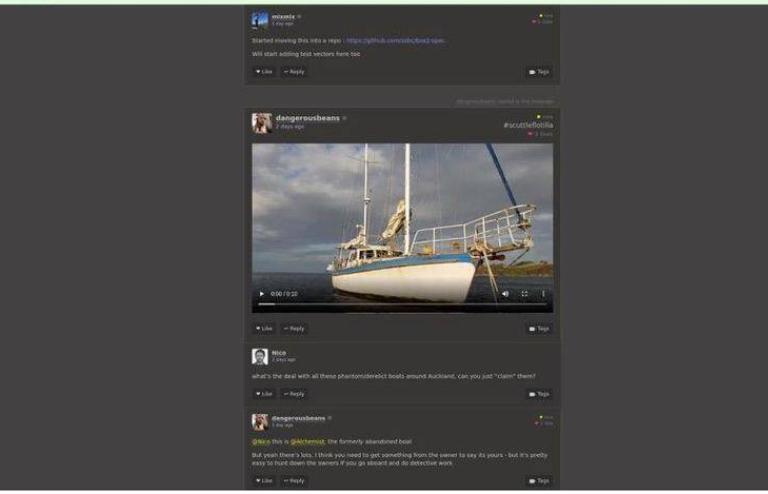768x494 pixels.
Task: Open video more options three-dot menu
Action: pyautogui.click(x=543, y=294)
